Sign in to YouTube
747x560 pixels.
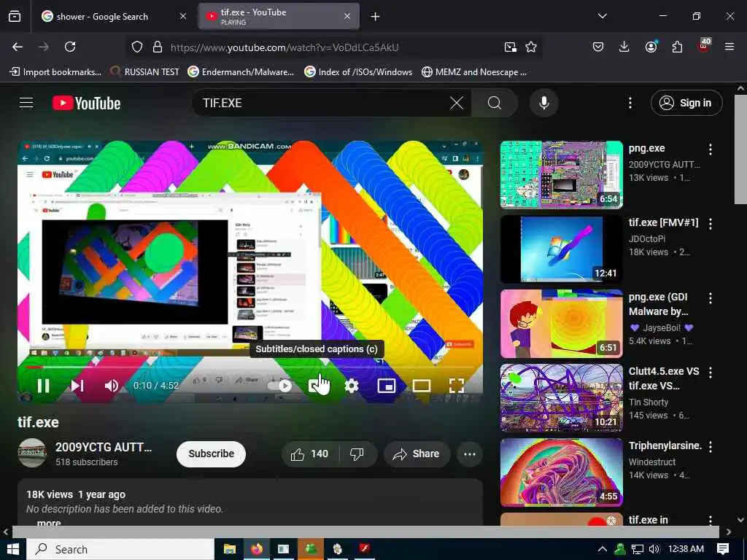coord(686,103)
